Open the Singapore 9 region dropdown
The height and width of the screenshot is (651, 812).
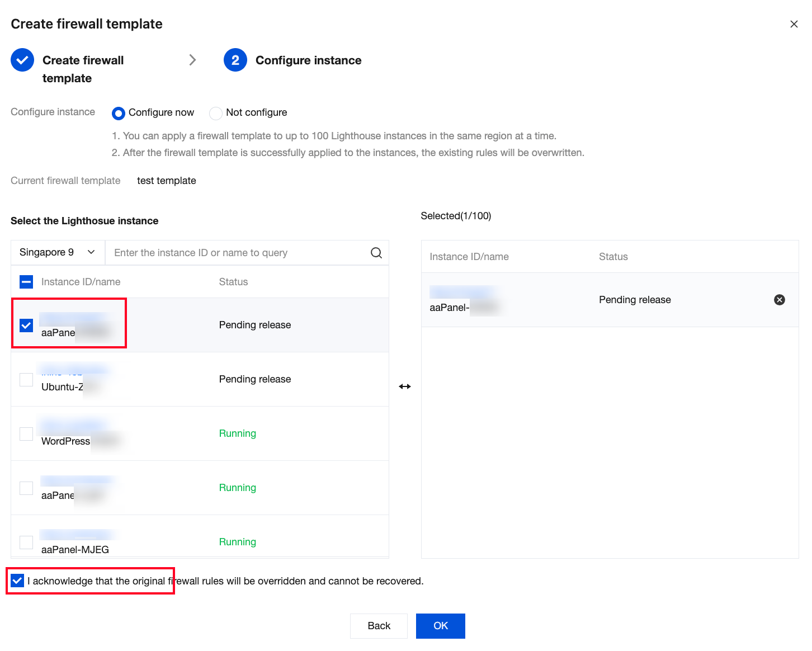click(58, 253)
